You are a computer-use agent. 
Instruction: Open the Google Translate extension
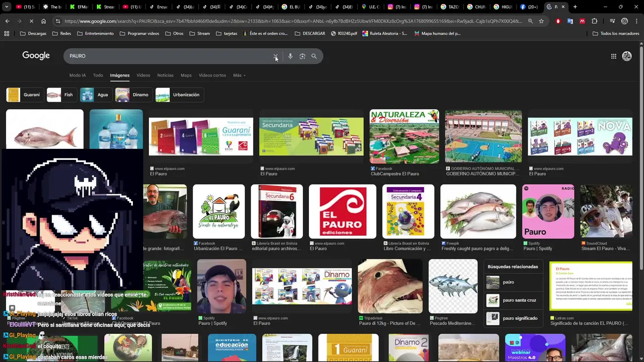pos(570,21)
